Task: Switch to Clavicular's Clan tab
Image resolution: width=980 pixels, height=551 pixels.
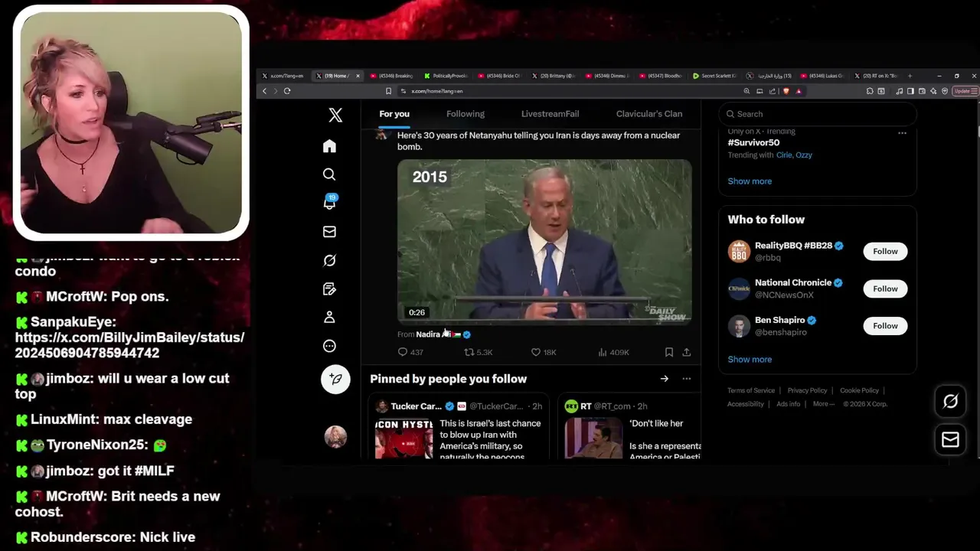Action: (649, 114)
